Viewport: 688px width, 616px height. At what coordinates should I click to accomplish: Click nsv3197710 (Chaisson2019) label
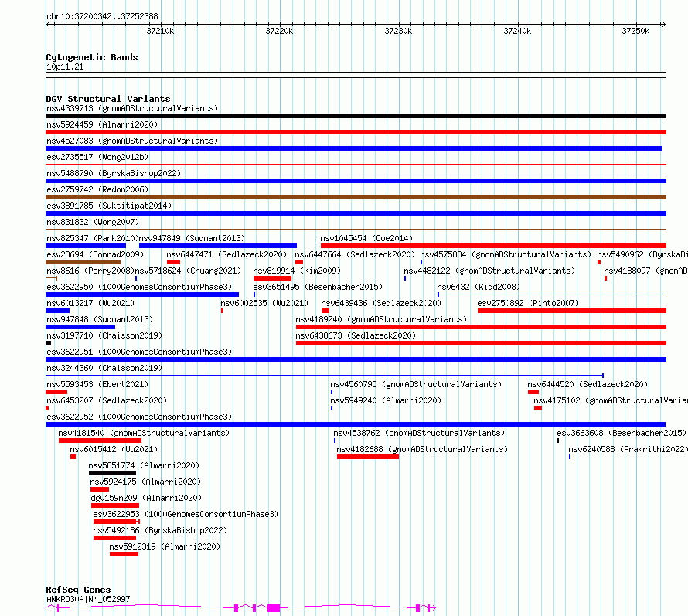tap(104, 335)
